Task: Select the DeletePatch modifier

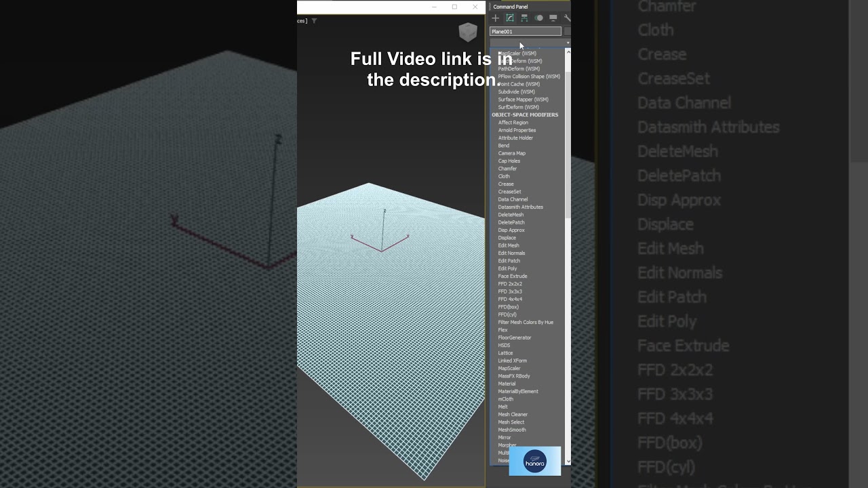Action: 511,222
